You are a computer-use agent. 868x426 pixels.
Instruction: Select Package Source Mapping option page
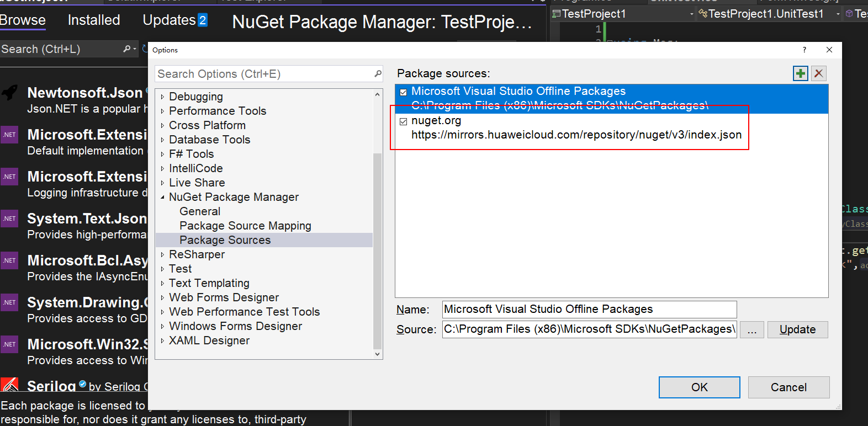click(245, 226)
